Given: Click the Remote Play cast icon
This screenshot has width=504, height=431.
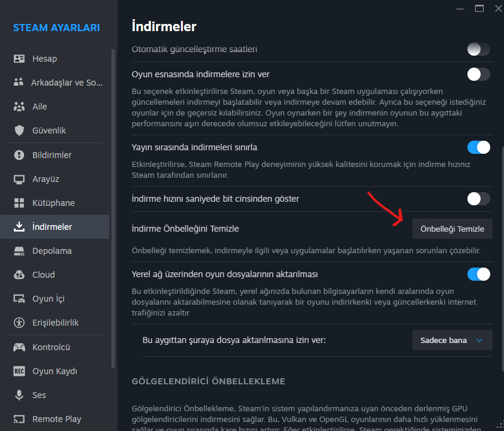Looking at the screenshot, I should [19, 419].
